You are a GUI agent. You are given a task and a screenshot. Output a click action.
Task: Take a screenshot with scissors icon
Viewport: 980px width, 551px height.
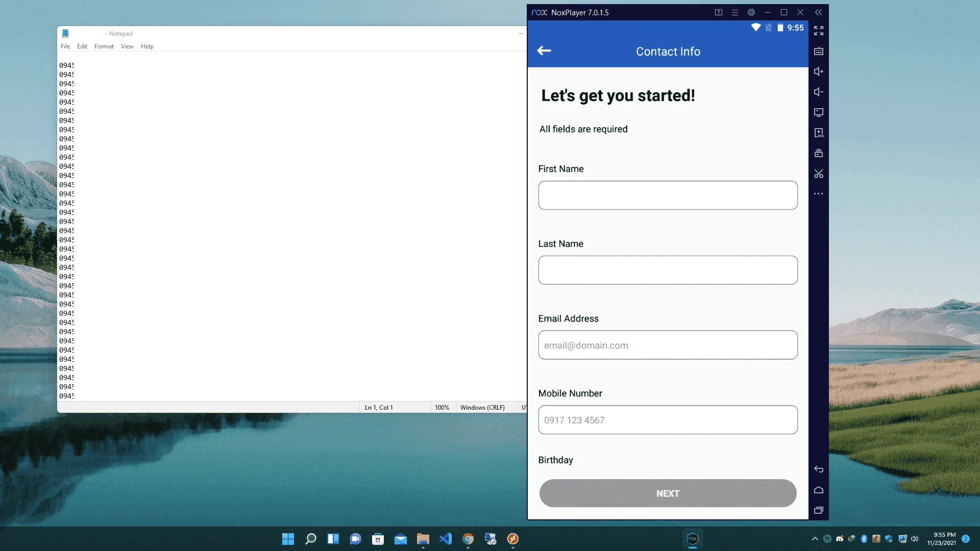pos(819,173)
